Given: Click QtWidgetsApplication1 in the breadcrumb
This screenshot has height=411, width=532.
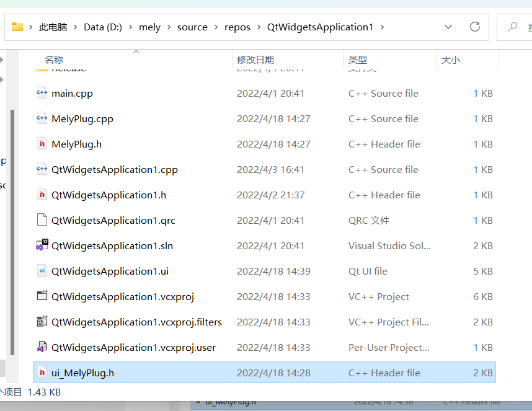Looking at the screenshot, I should tap(320, 27).
